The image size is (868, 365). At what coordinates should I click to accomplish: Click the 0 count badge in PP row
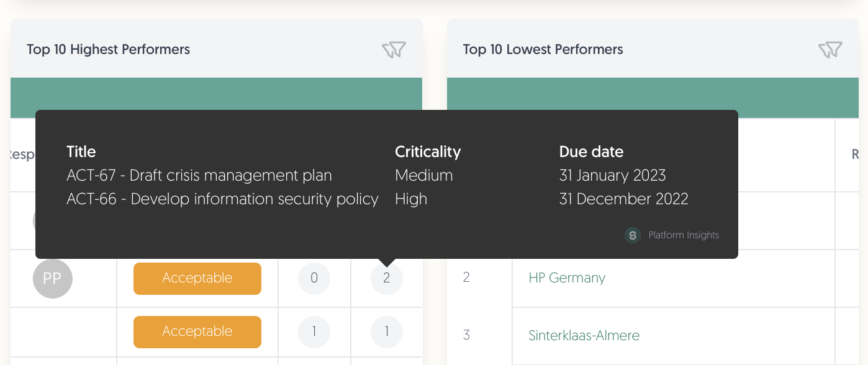click(314, 278)
